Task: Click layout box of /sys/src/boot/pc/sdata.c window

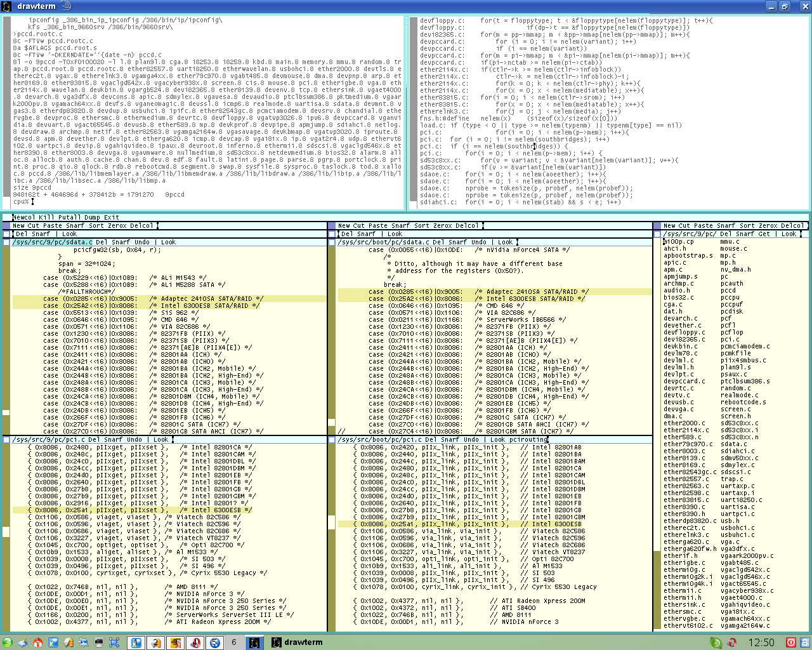Action: pyautogui.click(x=332, y=242)
